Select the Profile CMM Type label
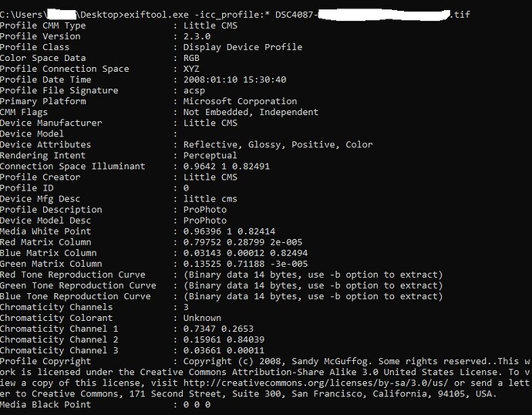The height and width of the screenshot is (415, 532). pyautogui.click(x=43, y=25)
